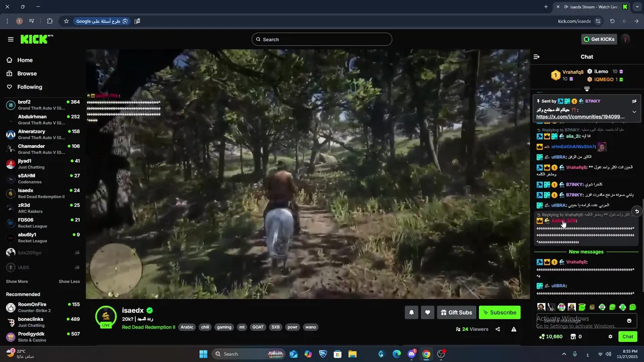Open FD506's Rocket League stream
This screenshot has width=644, height=362.
(x=43, y=223)
